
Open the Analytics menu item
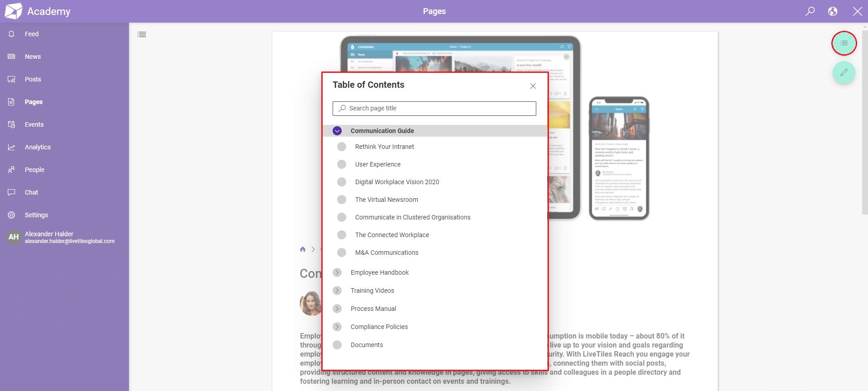click(x=38, y=147)
